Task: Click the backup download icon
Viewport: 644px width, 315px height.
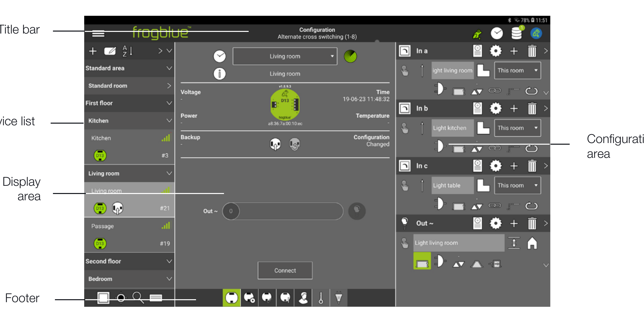Action: coord(275,144)
